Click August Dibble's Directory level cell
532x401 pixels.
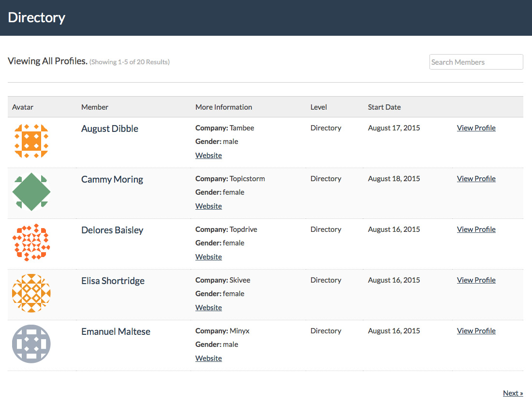pyautogui.click(x=325, y=128)
